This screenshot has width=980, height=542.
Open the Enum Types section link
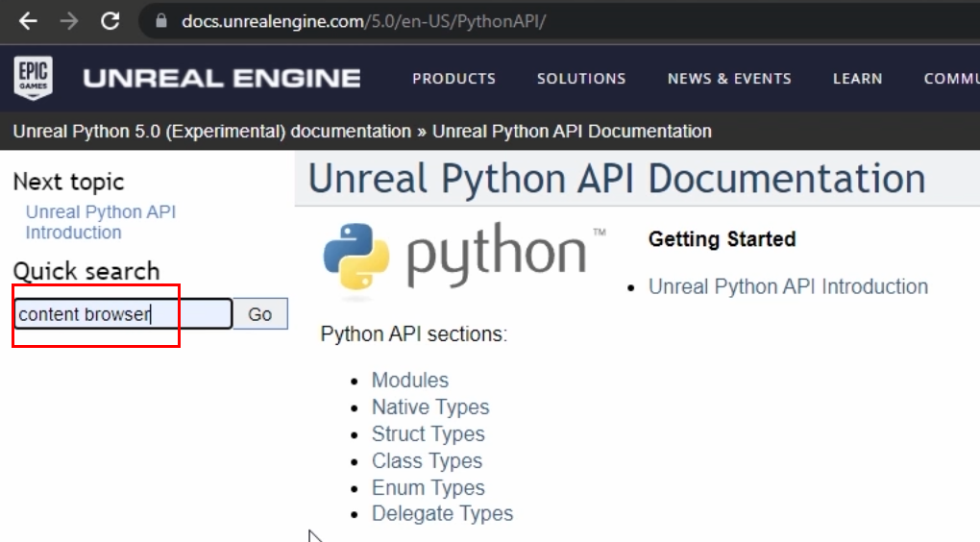tap(429, 487)
